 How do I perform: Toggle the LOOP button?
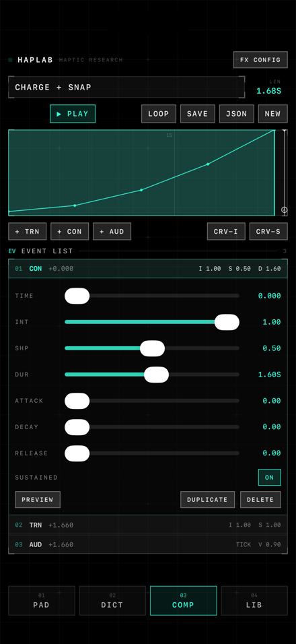pos(159,114)
